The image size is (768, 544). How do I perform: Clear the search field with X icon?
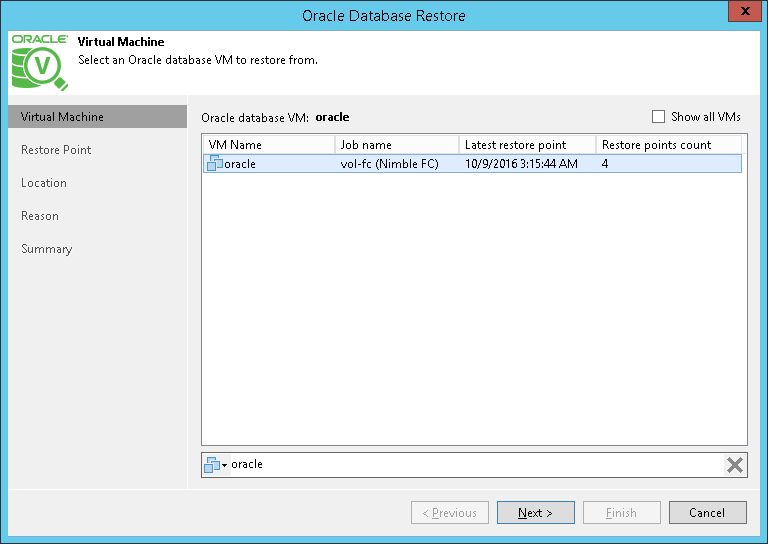tap(735, 465)
